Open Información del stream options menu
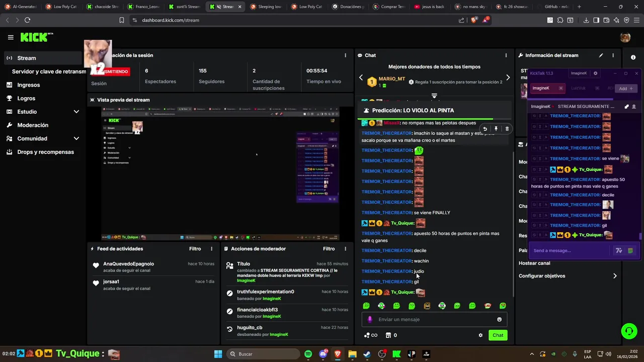 click(x=613, y=55)
